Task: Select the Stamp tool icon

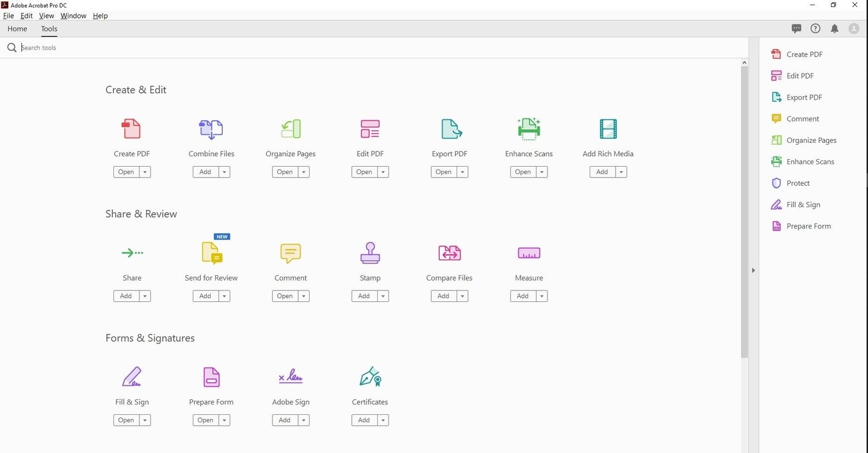Action: [370, 253]
